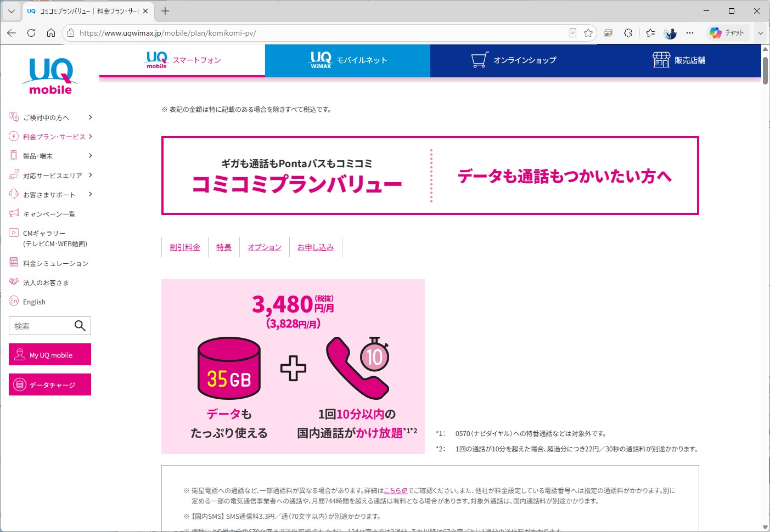
Task: Open the キャンペーン一覧 link
Action: [49, 214]
